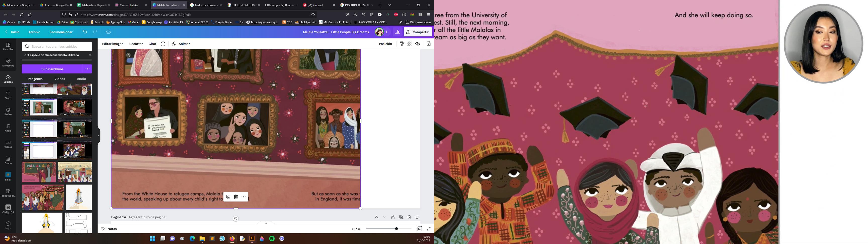The image size is (868, 244).
Task: Click the info icon beside Girar
Action: 163,44
